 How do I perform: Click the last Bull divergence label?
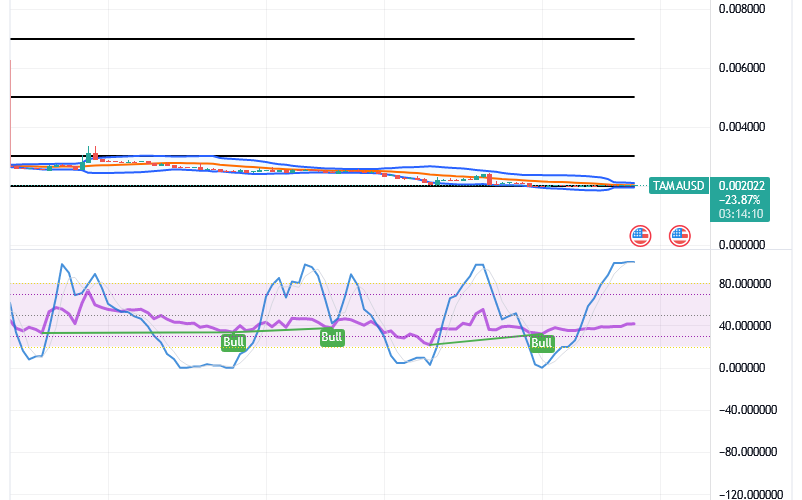(x=542, y=343)
